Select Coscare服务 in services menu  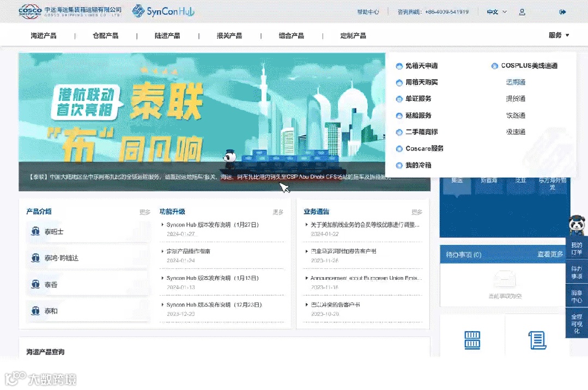coord(425,149)
